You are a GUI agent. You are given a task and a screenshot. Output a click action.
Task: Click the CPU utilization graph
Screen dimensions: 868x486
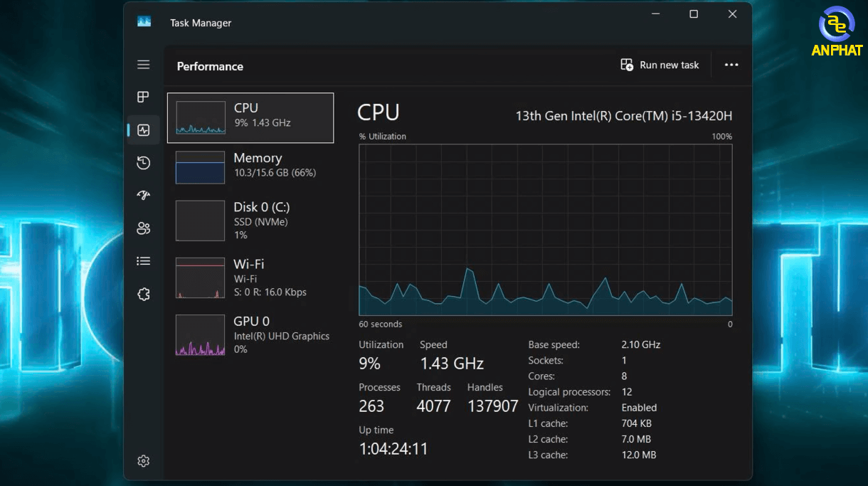[546, 230]
